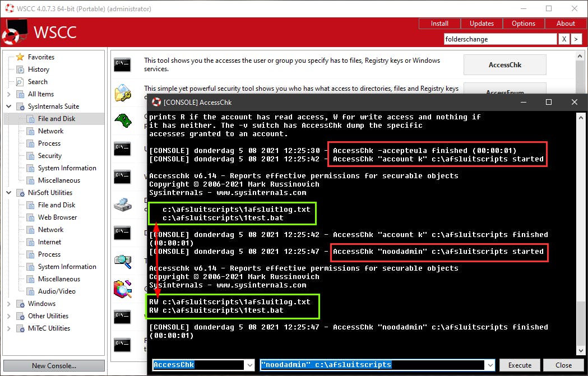Click the AccessEnum folder-key icon
Image resolution: width=588 pixels, height=376 pixels.
tap(123, 92)
